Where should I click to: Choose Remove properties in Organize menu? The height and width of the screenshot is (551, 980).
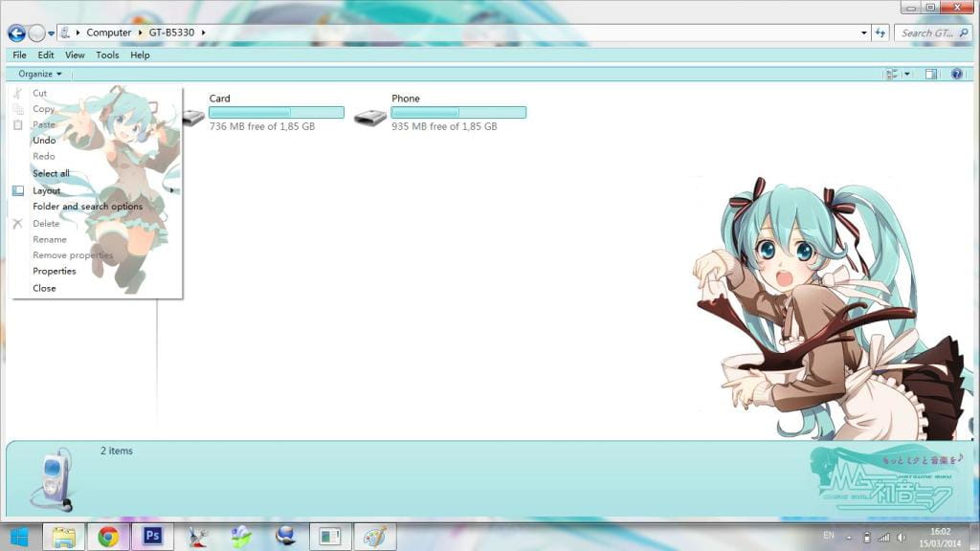pyautogui.click(x=73, y=254)
